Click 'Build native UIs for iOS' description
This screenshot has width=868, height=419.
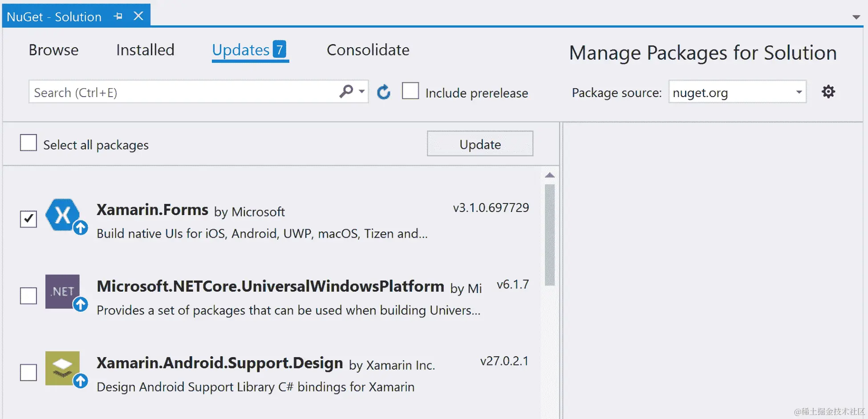click(x=262, y=233)
